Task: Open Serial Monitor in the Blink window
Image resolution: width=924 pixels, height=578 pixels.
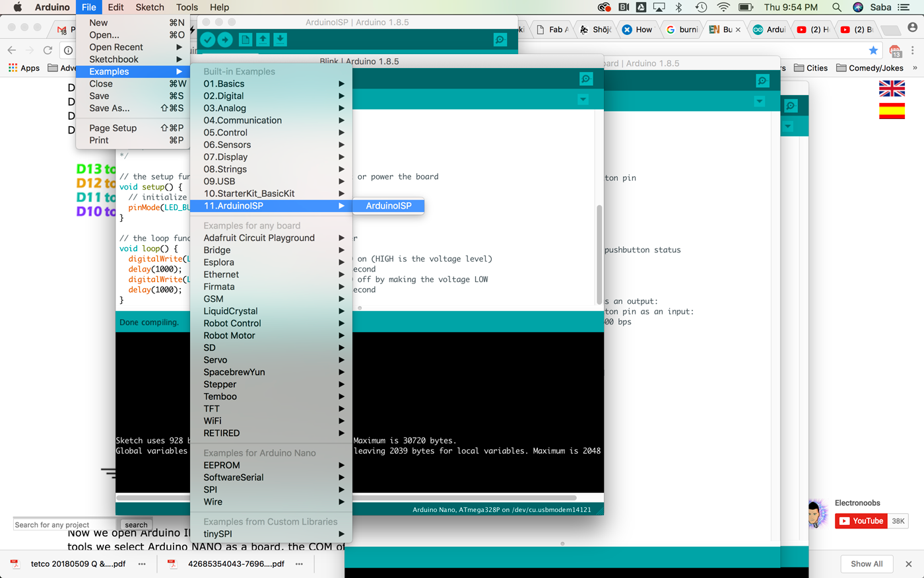Action: [586, 79]
